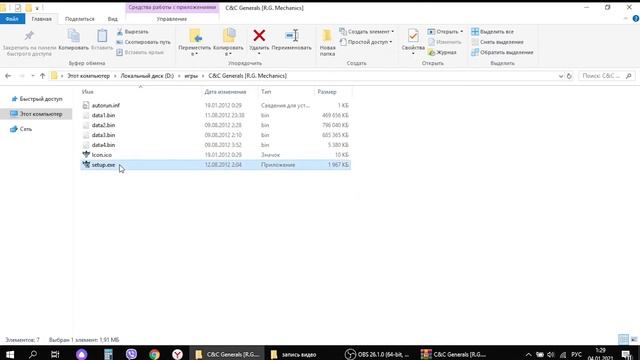Open Простой доступ dropdown
This screenshot has width=640, height=360.
pos(366,42)
